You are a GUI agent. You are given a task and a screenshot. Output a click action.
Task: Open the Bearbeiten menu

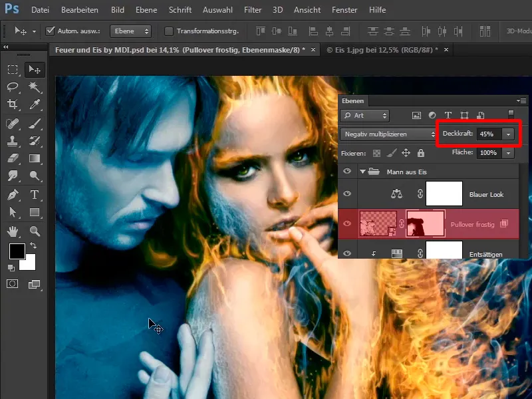(80, 10)
